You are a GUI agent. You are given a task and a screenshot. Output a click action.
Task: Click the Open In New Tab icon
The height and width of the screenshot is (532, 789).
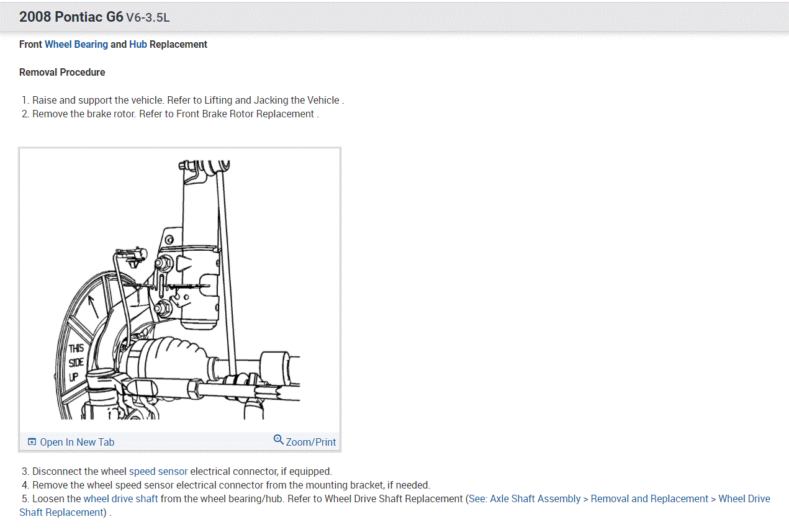pos(32,442)
